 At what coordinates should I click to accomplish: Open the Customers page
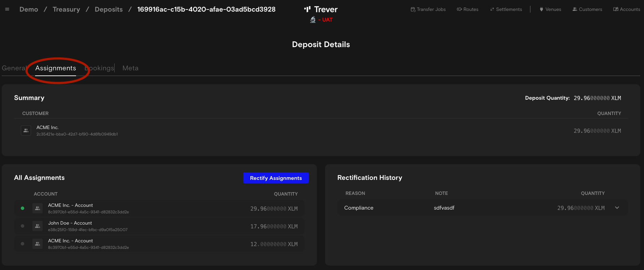click(587, 9)
